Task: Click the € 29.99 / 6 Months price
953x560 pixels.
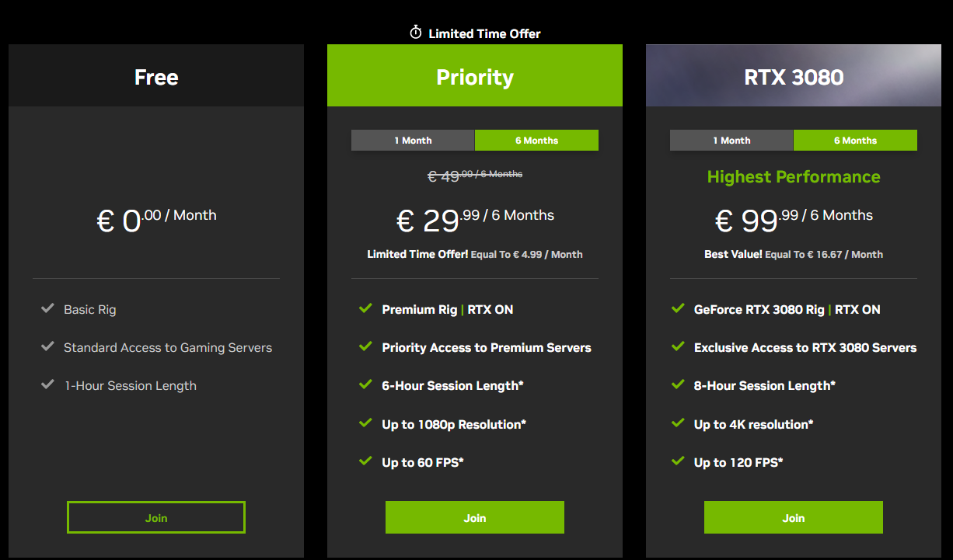Action: pyautogui.click(x=475, y=220)
